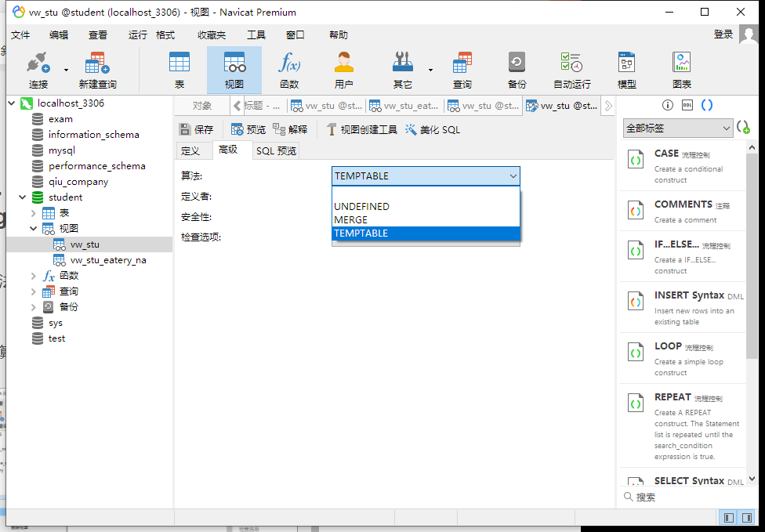Click the Save (保存) button
Viewport: 765px width, 532px height.
pyautogui.click(x=197, y=129)
